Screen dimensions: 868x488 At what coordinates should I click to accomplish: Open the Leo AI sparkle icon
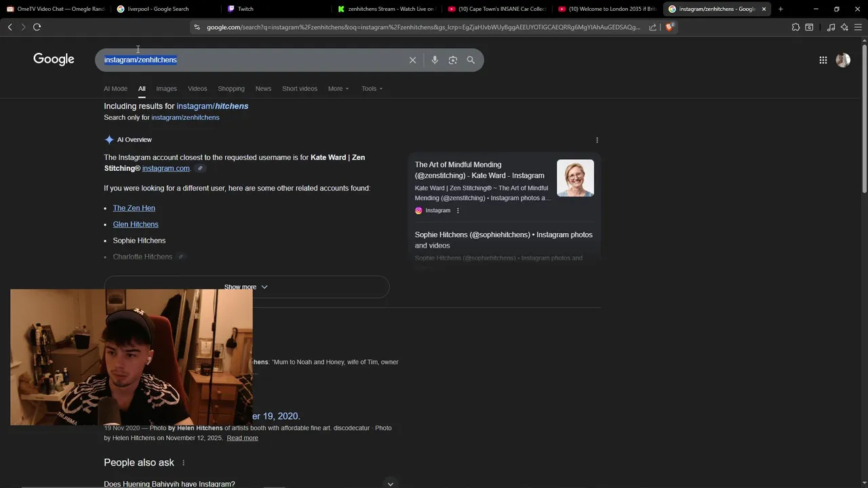(x=844, y=27)
